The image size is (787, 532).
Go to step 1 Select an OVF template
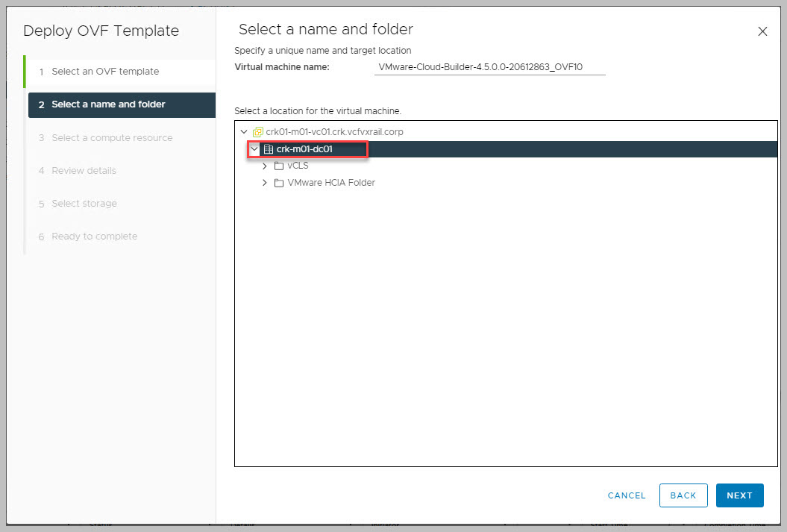point(121,72)
